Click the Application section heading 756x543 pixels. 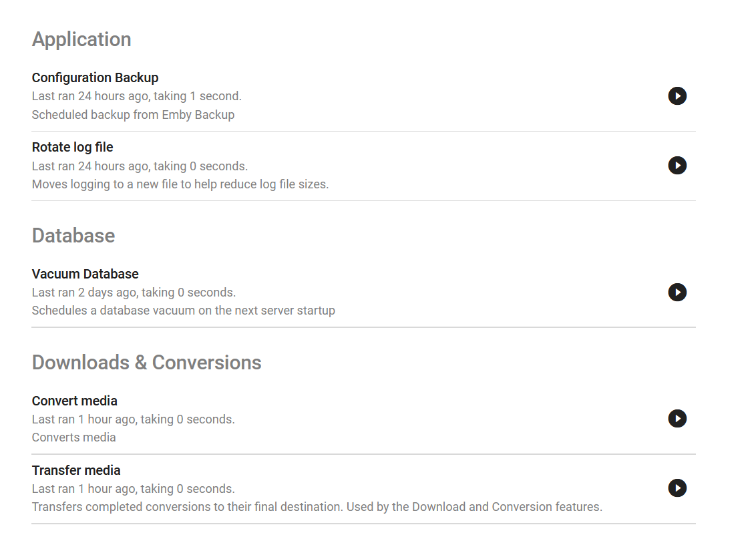tap(81, 39)
